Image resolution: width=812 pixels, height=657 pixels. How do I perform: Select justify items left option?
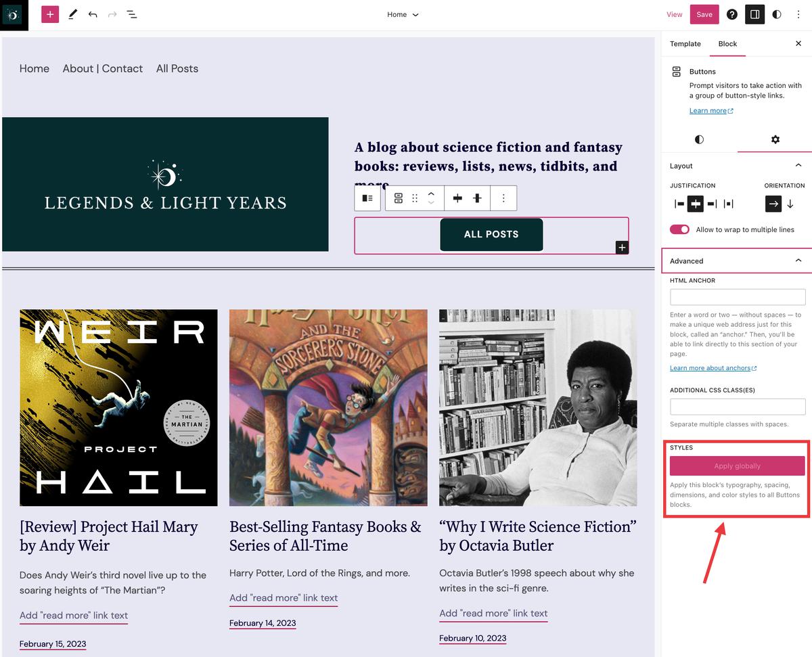[679, 204]
